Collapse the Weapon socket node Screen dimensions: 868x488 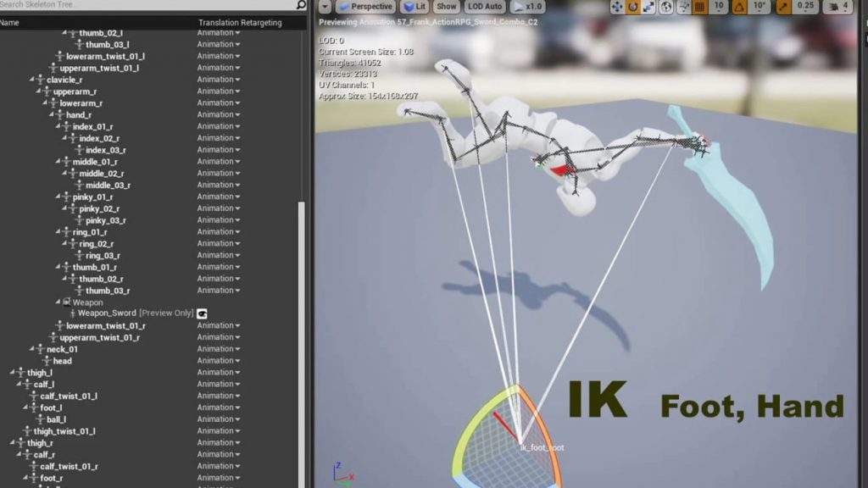(58, 302)
